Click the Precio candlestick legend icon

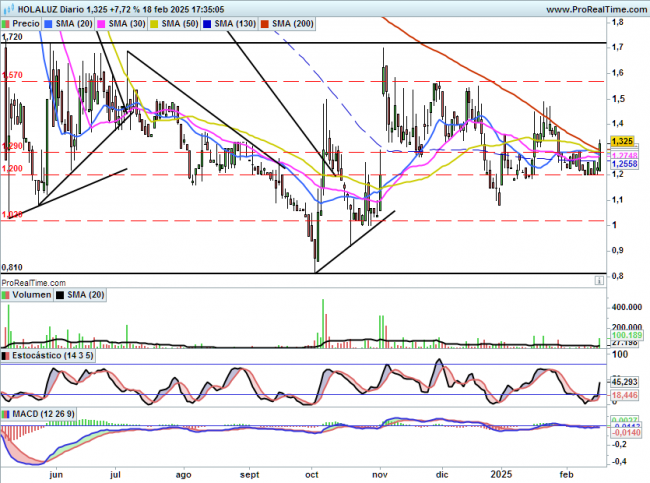pyautogui.click(x=7, y=21)
